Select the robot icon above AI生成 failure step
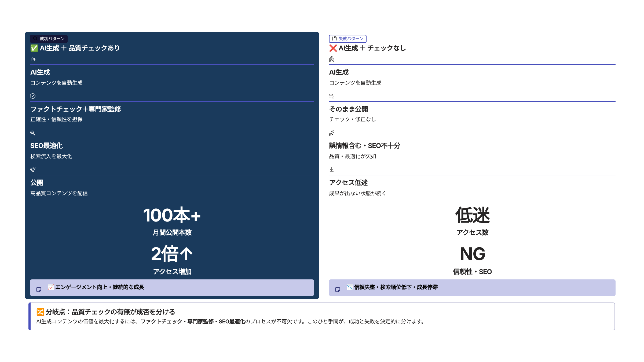The width and height of the screenshot is (644, 362). pos(332,59)
